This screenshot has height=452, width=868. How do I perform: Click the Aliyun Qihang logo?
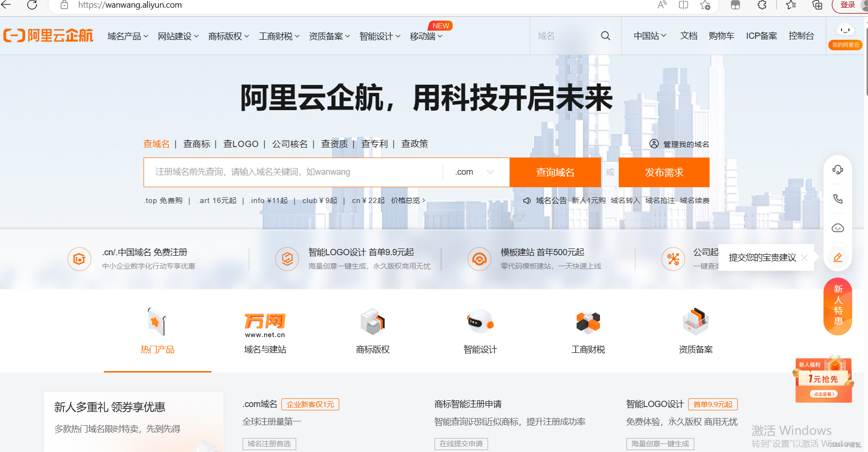click(48, 35)
